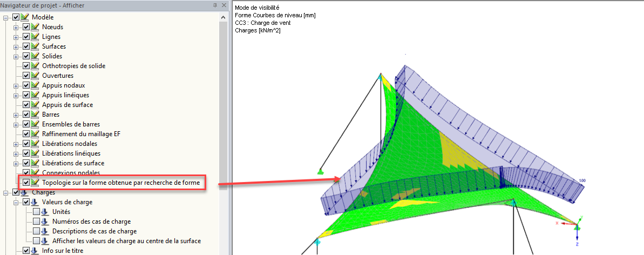This screenshot has width=644, height=255.
Task: Select Connexions nodales label
Action: tap(71, 173)
